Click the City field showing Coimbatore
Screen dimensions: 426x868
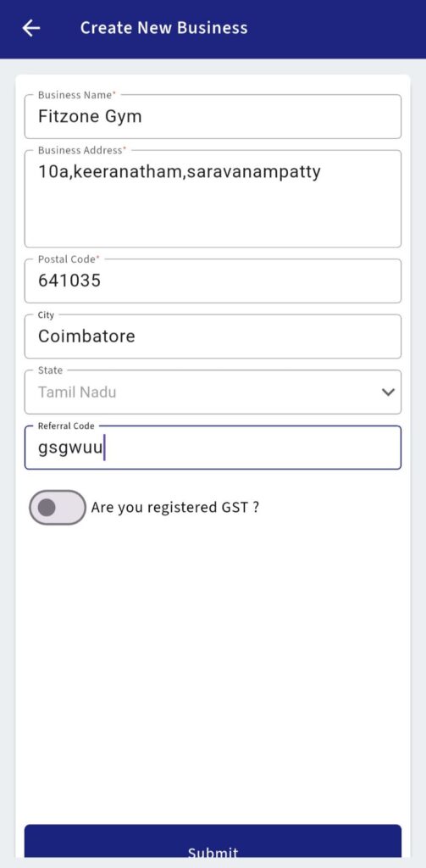tap(213, 336)
